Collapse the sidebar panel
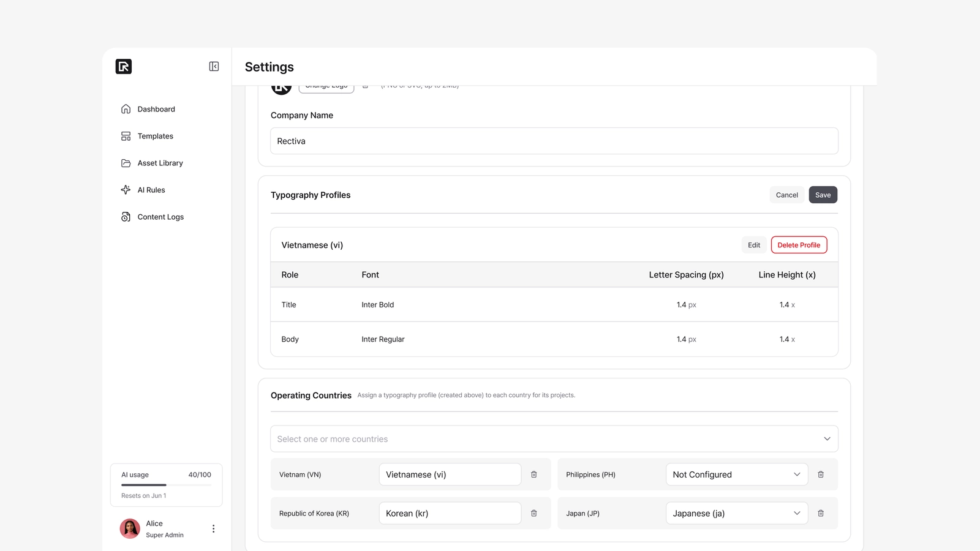 click(x=214, y=66)
